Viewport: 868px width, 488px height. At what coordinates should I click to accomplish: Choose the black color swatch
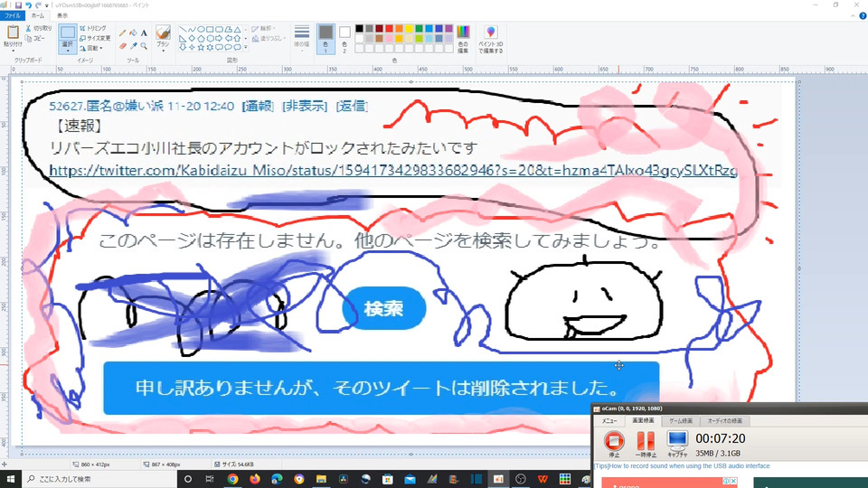[x=359, y=29]
